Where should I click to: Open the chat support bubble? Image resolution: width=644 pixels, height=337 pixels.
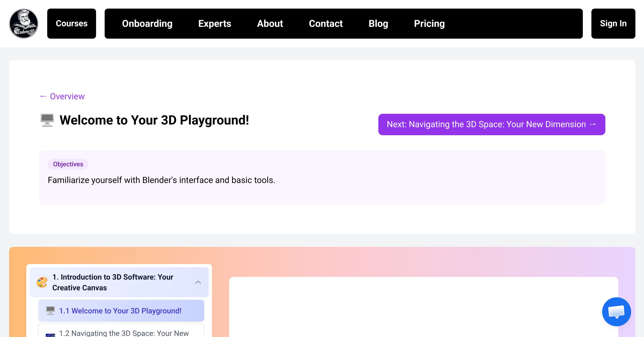pos(616,312)
